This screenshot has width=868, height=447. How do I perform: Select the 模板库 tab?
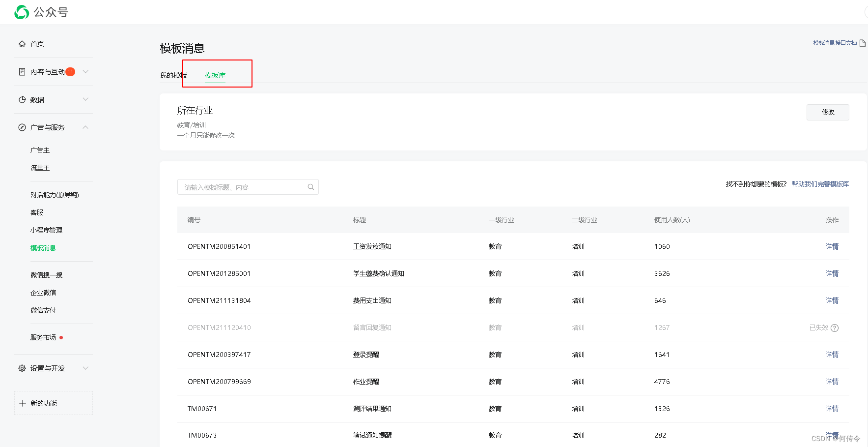tap(215, 75)
